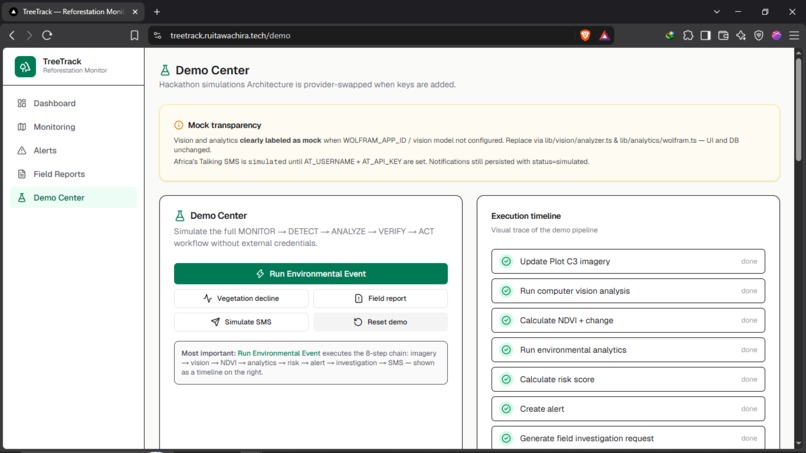
Task: Open Brave Wallet icon
Action: 723,35
